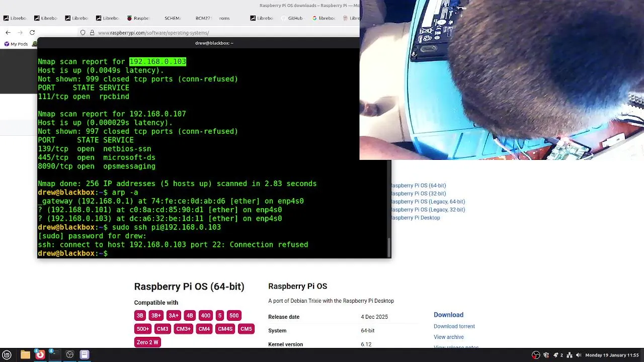Click the Zero 2 W compatibility badge
Image resolution: width=644 pixels, height=362 pixels.
[x=147, y=342]
